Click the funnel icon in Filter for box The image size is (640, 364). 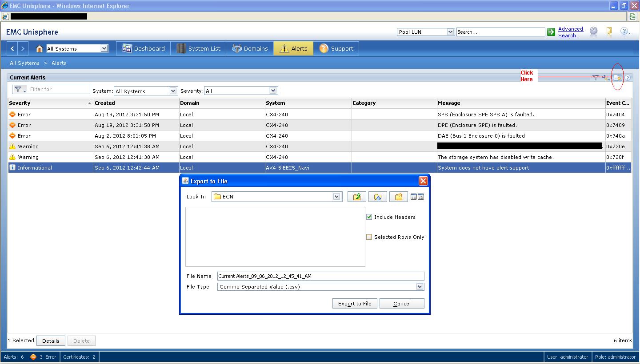coord(18,89)
